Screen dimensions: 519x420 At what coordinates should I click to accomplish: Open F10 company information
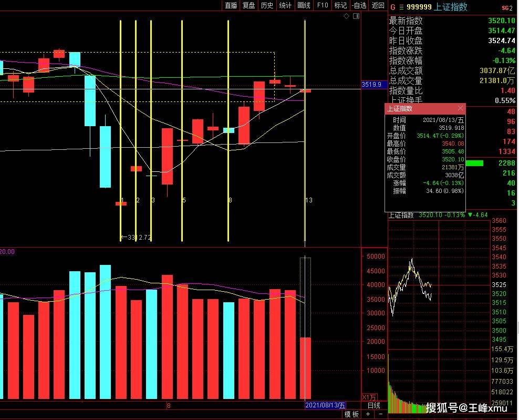[322, 5]
